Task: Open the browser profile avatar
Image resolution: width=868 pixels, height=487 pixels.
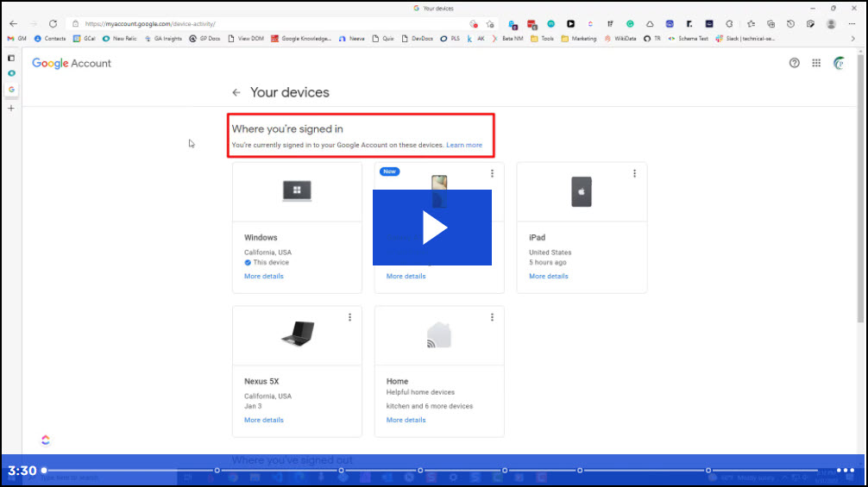Action: pyautogui.click(x=831, y=24)
